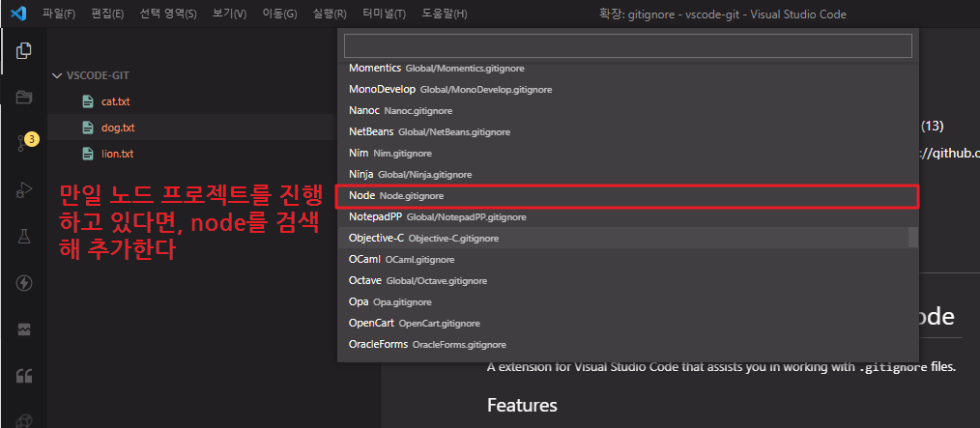
Task: Click the VS Code logo icon
Action: (x=18, y=14)
